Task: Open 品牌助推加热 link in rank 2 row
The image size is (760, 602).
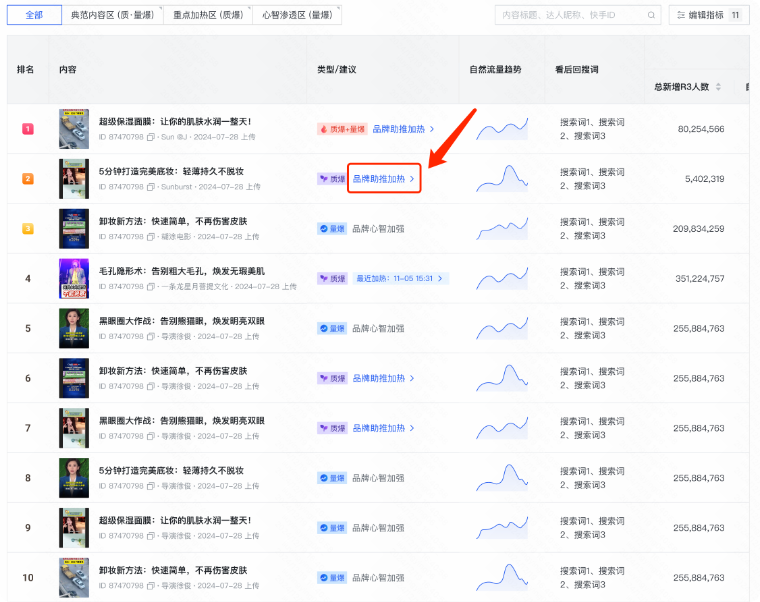Action: click(383, 179)
